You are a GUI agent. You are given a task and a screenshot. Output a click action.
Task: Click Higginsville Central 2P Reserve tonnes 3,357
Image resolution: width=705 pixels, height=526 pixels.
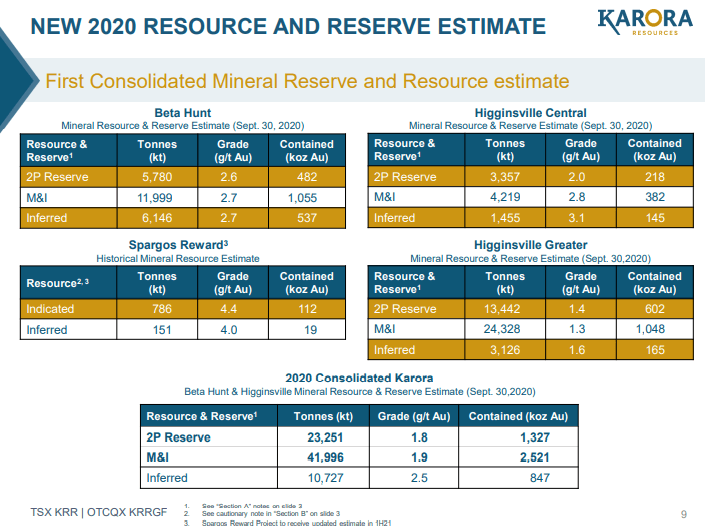[505, 177]
